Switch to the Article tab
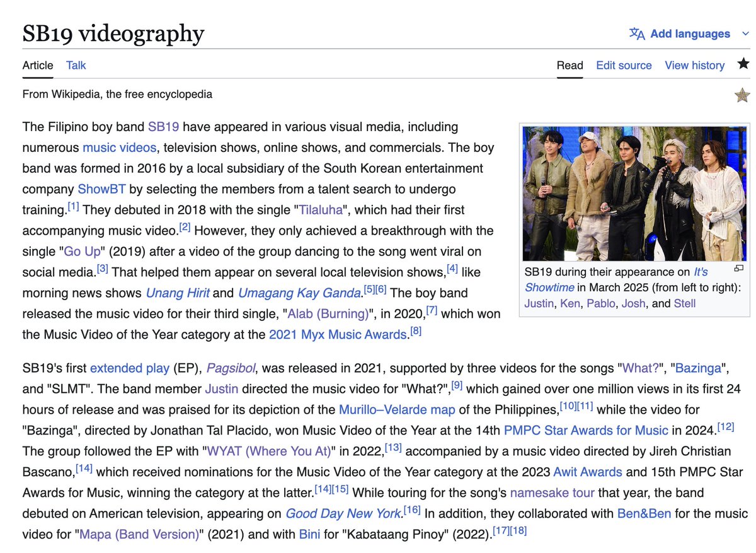The image size is (756, 553). click(38, 65)
